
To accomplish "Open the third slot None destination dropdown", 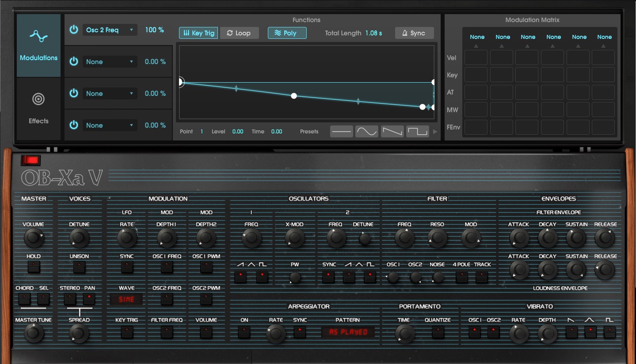I will [110, 94].
